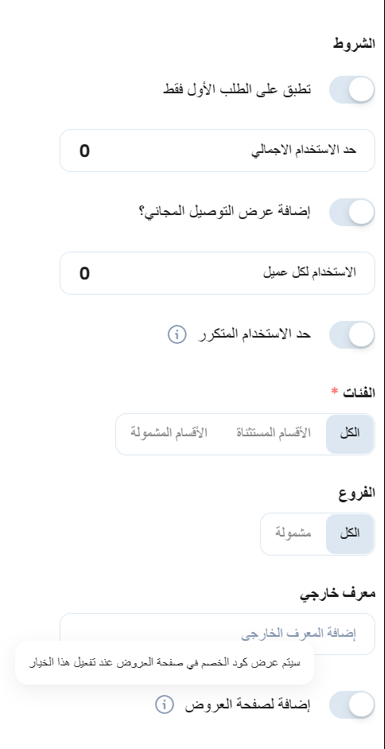The image size is (385, 749).
Task: Enable إضافة لصفحة العروض toggle
Action: click(x=352, y=705)
